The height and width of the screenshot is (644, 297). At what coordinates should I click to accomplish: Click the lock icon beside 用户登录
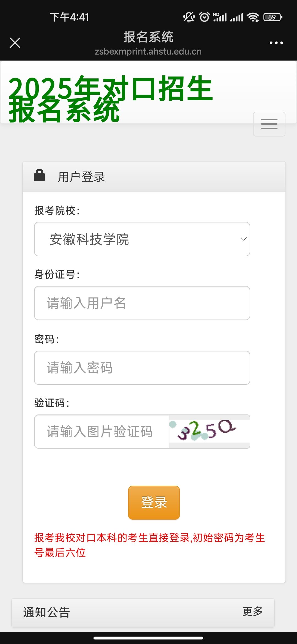click(x=39, y=176)
